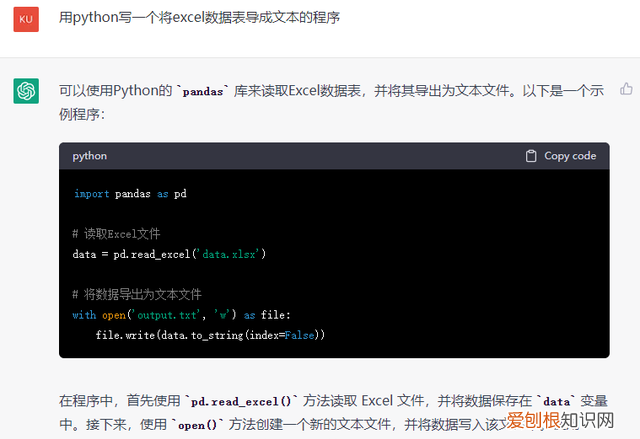640x439 pixels.
Task: Click the inline `pd.read_excel()` code text
Action: click(x=241, y=401)
